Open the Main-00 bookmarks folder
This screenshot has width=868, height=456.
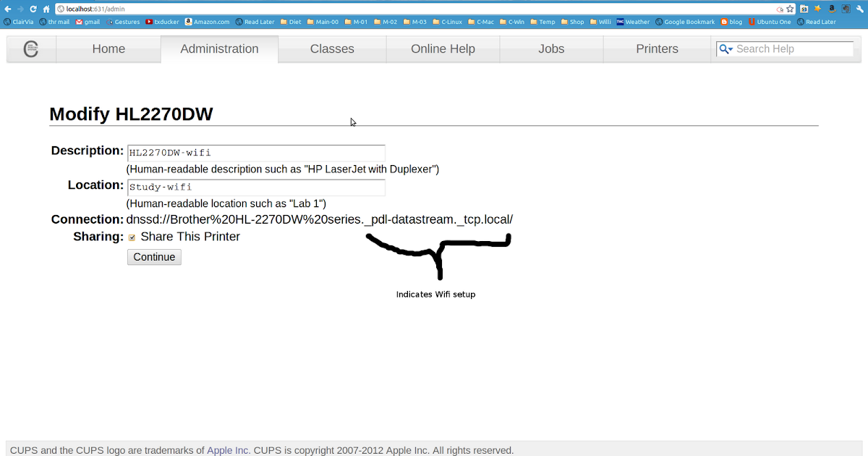tap(323, 22)
